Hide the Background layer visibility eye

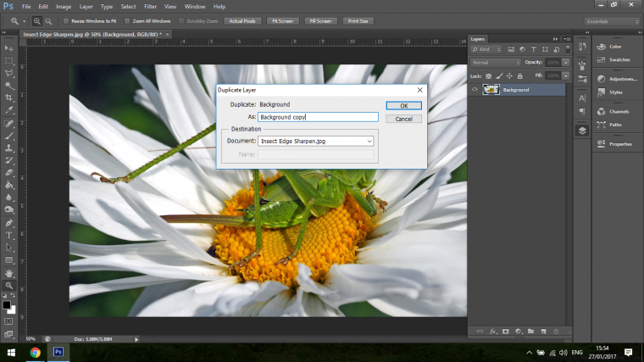pos(475,90)
